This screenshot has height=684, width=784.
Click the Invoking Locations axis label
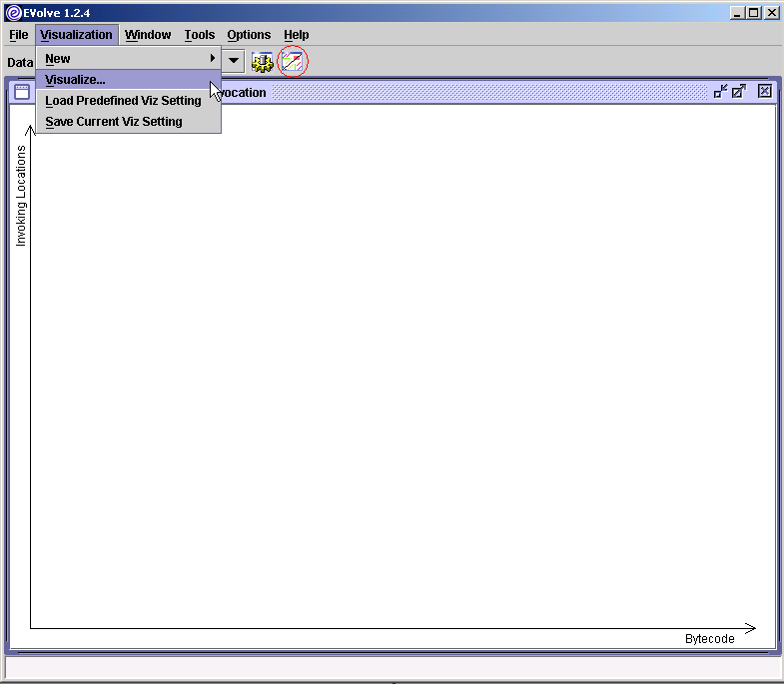click(21, 196)
